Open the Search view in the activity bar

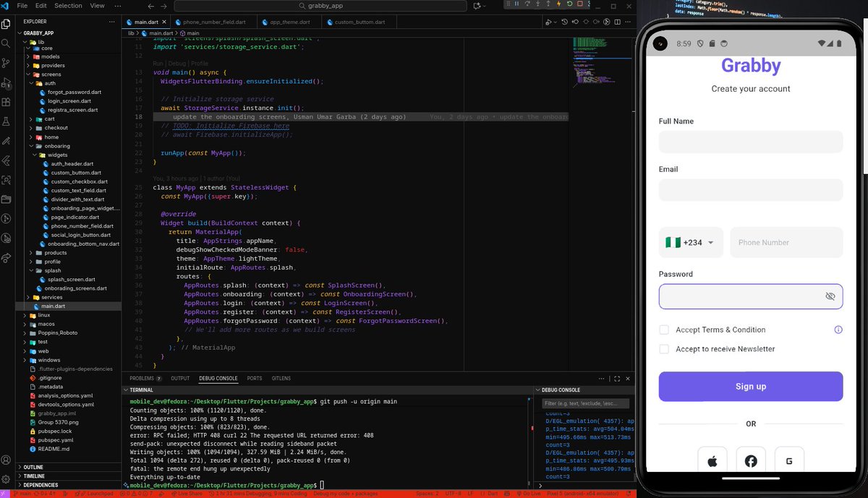tap(6, 44)
